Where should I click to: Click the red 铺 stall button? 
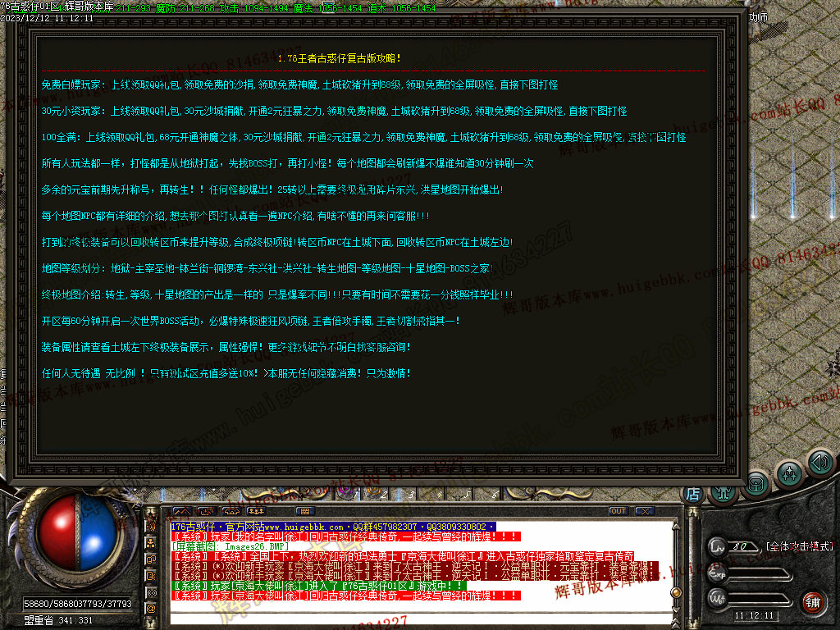(x=813, y=603)
